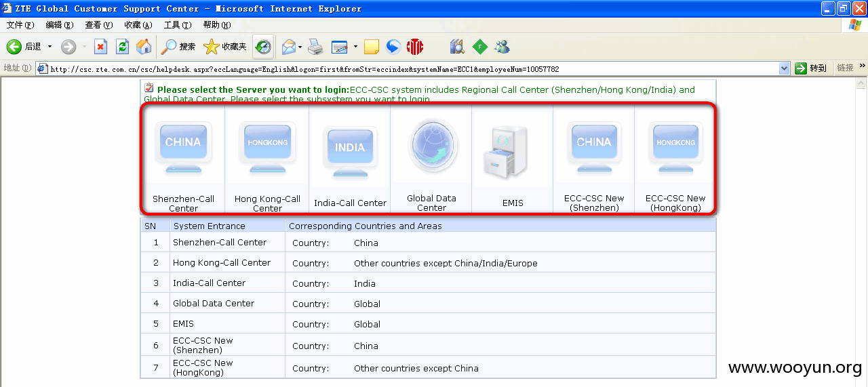Refresh the page with green arrows icon
The width and height of the screenshot is (868, 387).
(x=122, y=47)
